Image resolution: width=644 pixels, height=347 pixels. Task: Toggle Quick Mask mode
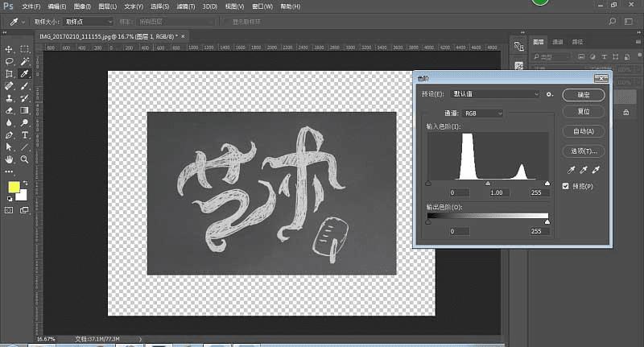(x=9, y=210)
